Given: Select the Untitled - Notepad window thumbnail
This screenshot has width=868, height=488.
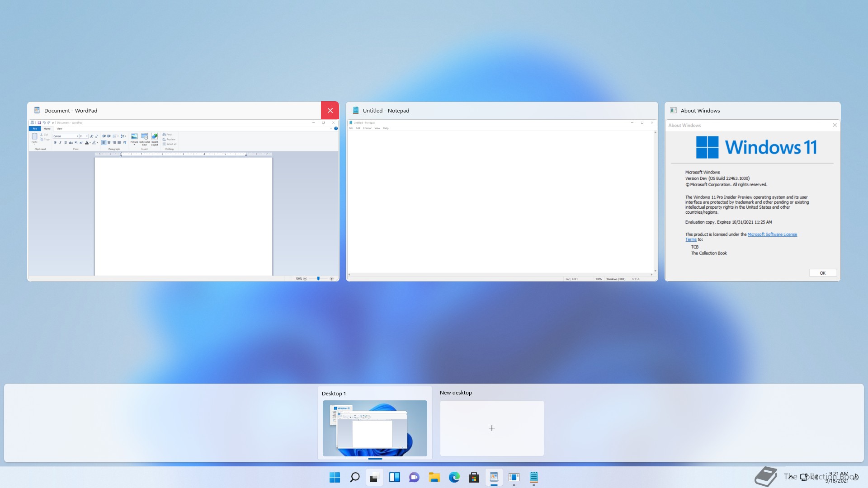Looking at the screenshot, I should tap(502, 199).
